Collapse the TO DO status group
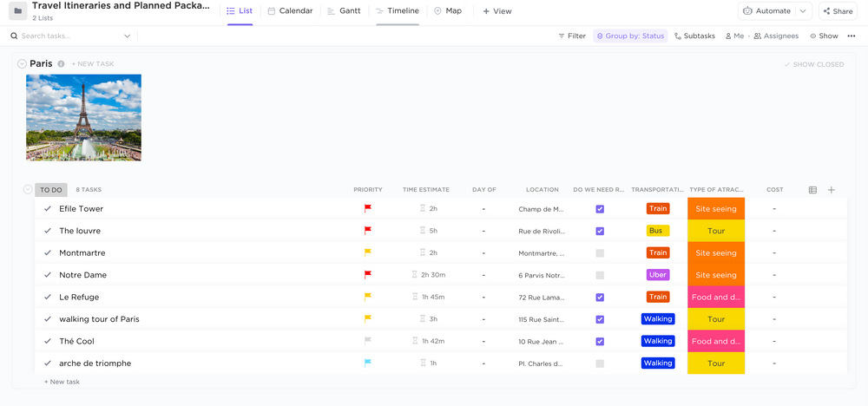Viewport: 868px width, 406px height. (28, 190)
